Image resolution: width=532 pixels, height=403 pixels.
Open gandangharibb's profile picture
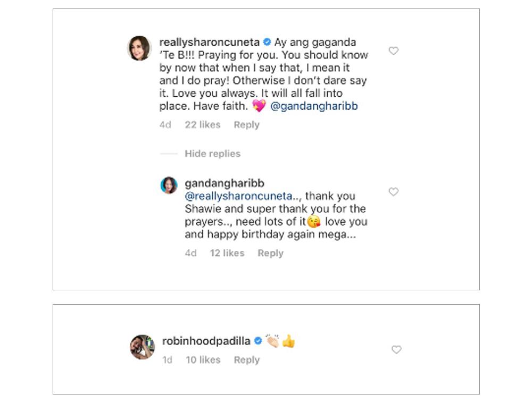[169, 185]
